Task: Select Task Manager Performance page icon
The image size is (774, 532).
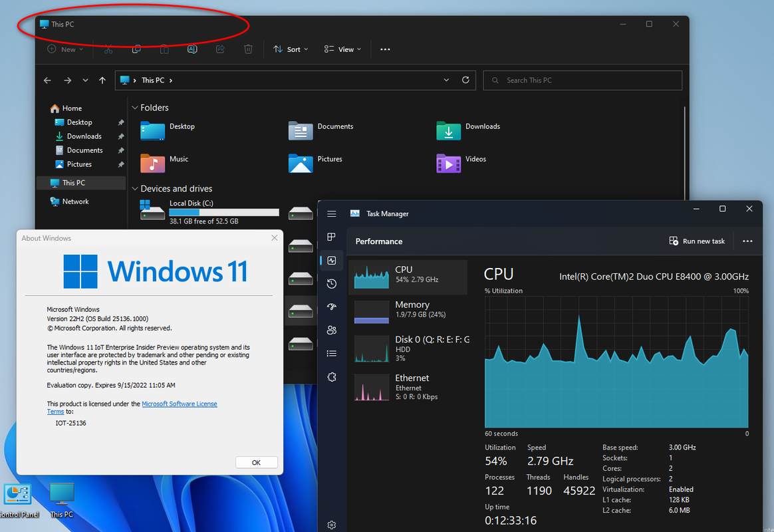Action: coord(332,261)
